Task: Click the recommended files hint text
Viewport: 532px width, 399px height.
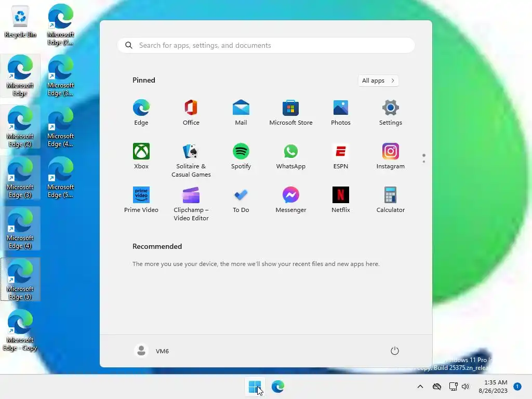Action: coord(256,263)
